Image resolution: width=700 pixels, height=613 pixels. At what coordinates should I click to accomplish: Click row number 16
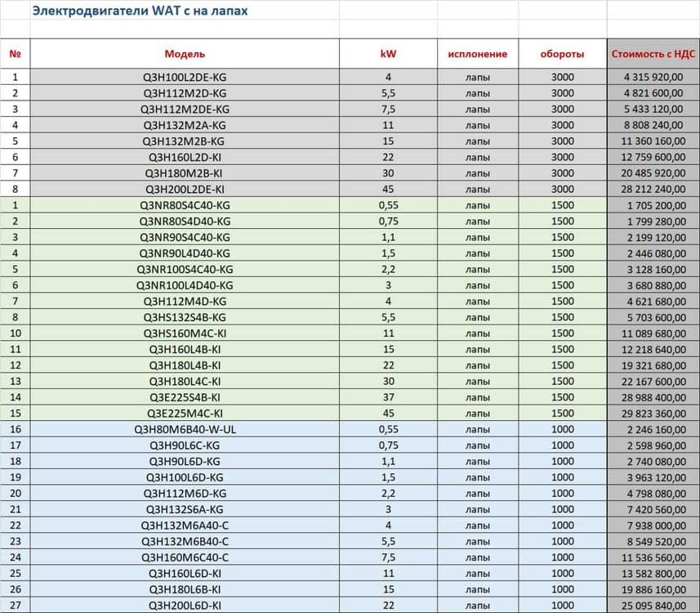tap(16, 430)
